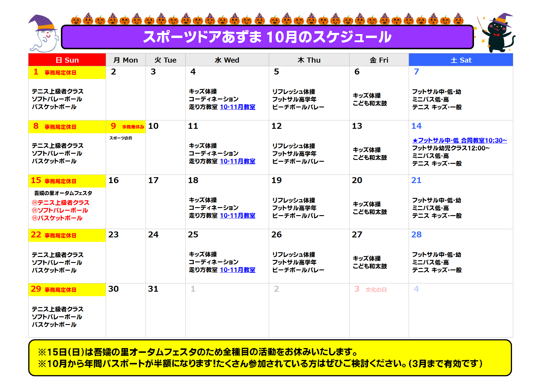
Task: Open the ★フットサル中·低 合同教室10:30～ link
Action: 459,140
